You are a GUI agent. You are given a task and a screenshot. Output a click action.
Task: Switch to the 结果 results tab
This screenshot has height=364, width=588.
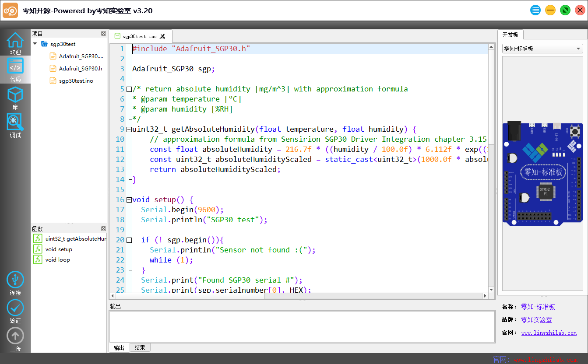(x=140, y=348)
